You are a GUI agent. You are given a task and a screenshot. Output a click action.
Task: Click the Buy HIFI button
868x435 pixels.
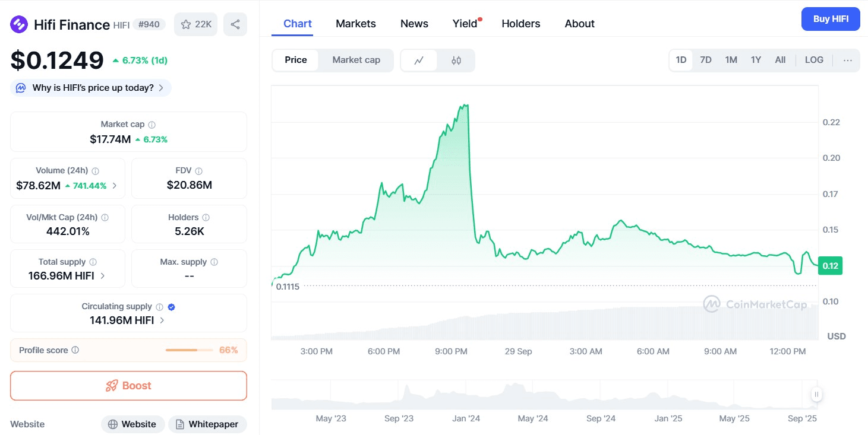coord(831,19)
